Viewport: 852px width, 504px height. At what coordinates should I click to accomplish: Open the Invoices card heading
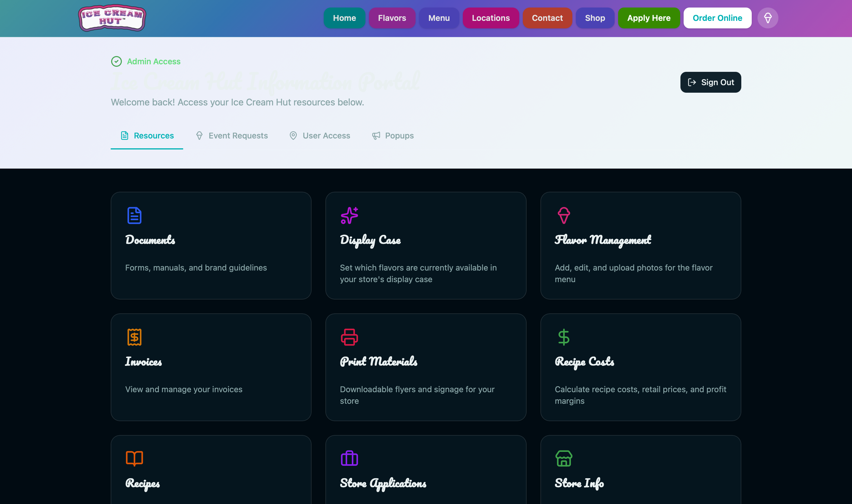[143, 361]
